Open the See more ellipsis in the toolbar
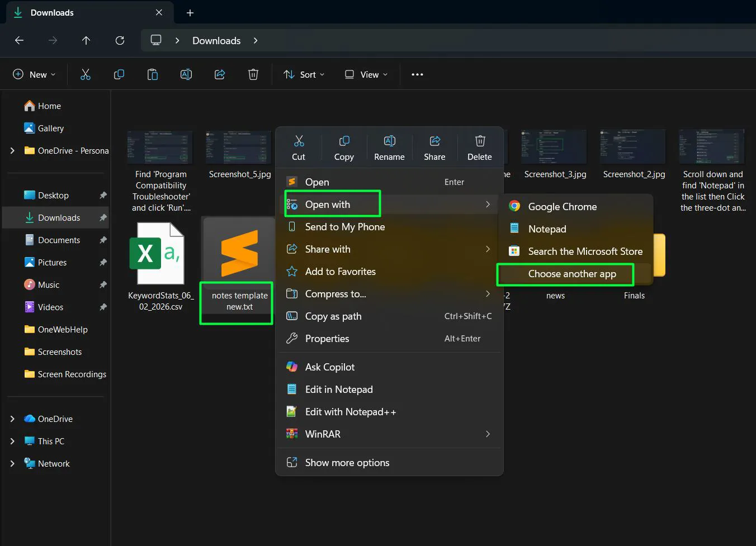Viewport: 756px width, 546px height. pyautogui.click(x=417, y=74)
